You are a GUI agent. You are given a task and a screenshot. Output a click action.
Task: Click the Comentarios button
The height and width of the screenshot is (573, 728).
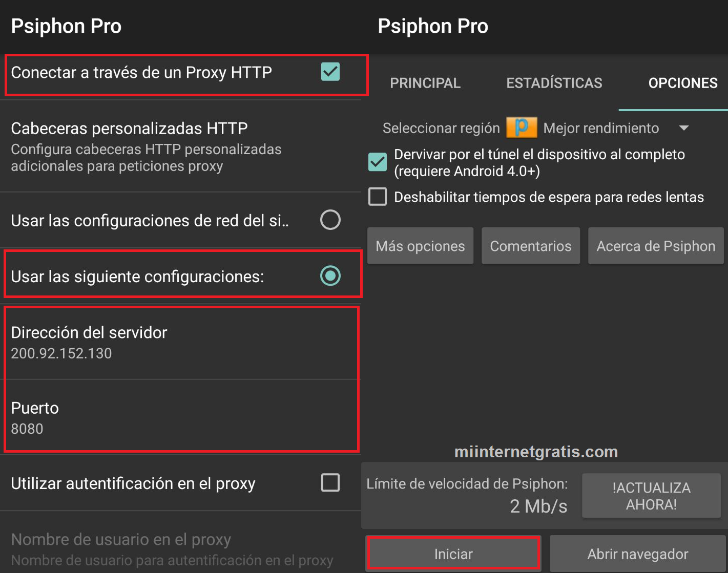[x=531, y=246]
